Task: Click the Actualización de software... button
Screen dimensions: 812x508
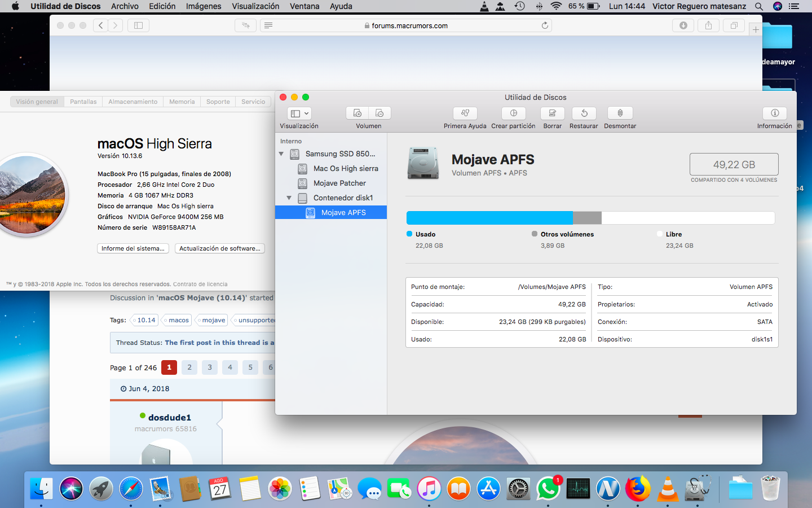Action: [x=220, y=248]
